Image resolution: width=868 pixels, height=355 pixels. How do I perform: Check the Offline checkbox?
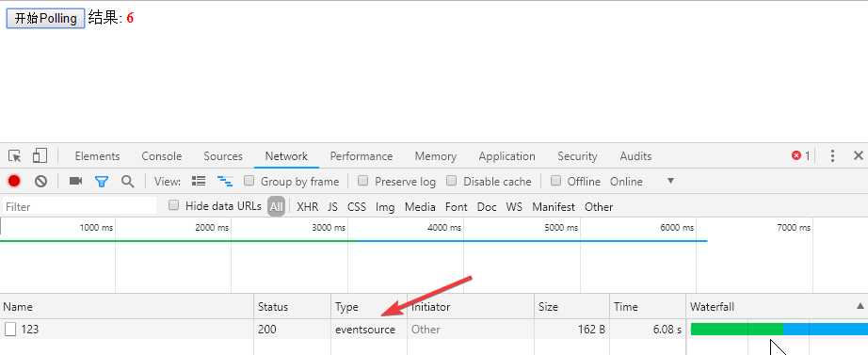coord(555,181)
